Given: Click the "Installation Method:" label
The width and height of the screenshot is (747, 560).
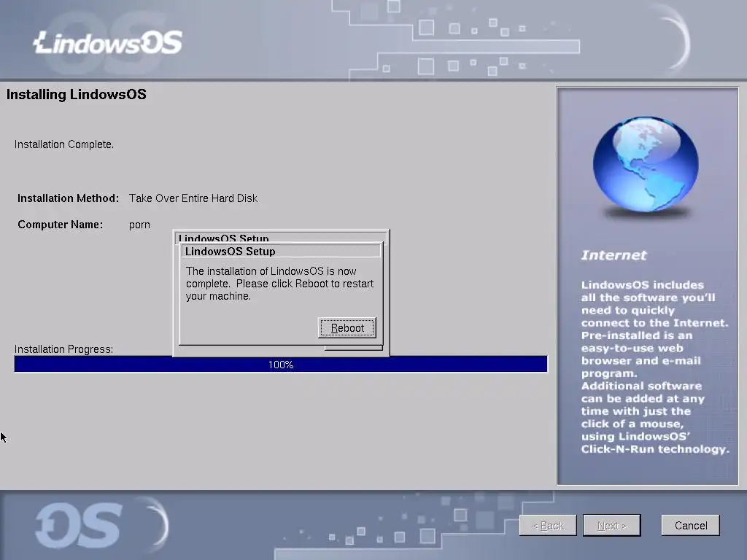Looking at the screenshot, I should (x=68, y=198).
